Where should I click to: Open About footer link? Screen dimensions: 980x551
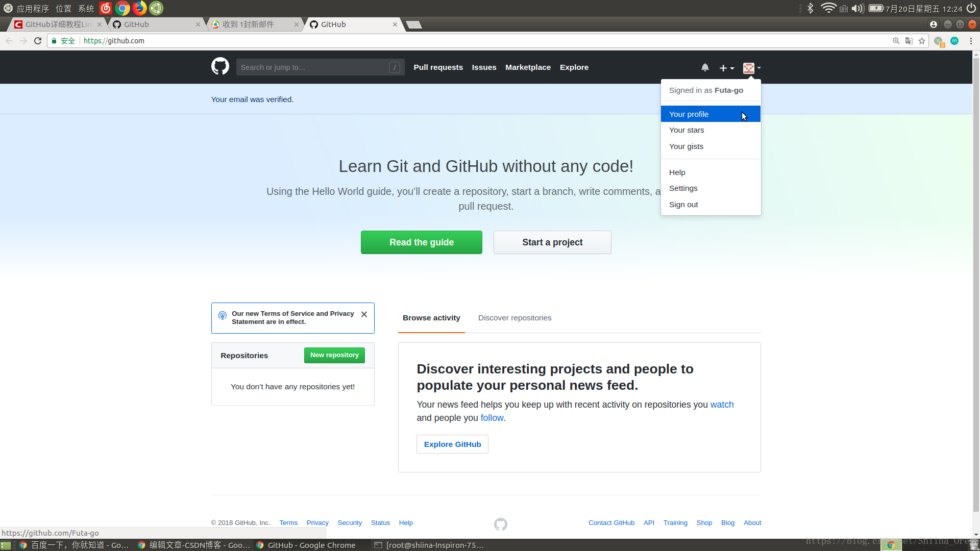coord(752,523)
